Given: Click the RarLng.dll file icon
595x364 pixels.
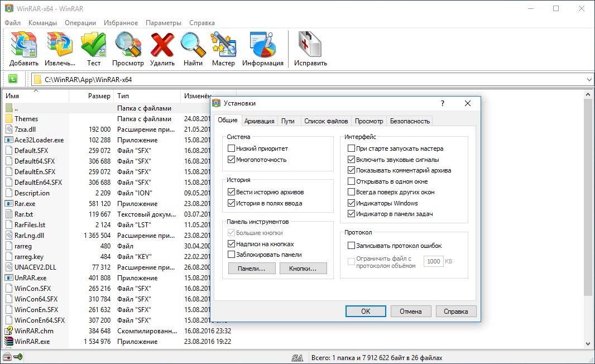Looking at the screenshot, I should (x=9, y=236).
